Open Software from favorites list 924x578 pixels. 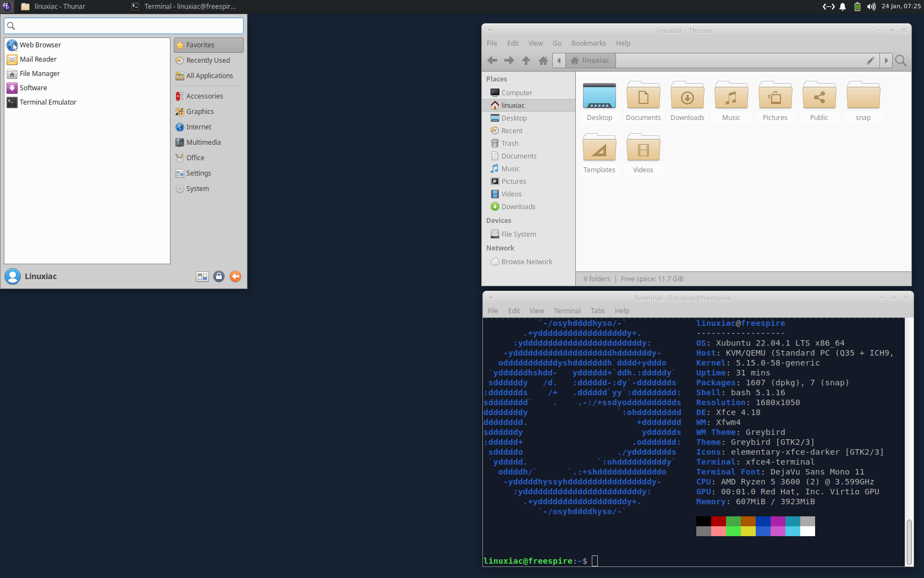click(x=87, y=88)
